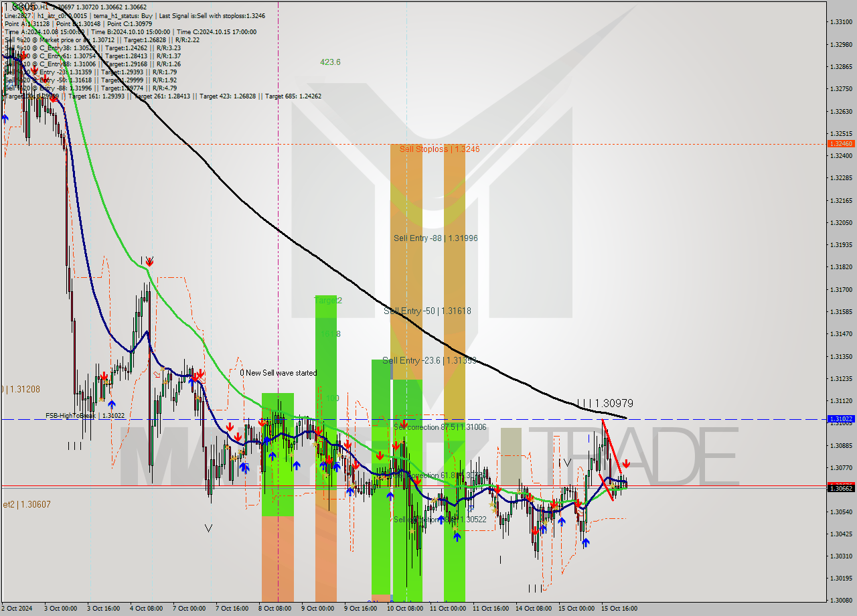The width and height of the screenshot is (857, 616).
Task: Click the current price tag 1.30662
Action: (840, 489)
